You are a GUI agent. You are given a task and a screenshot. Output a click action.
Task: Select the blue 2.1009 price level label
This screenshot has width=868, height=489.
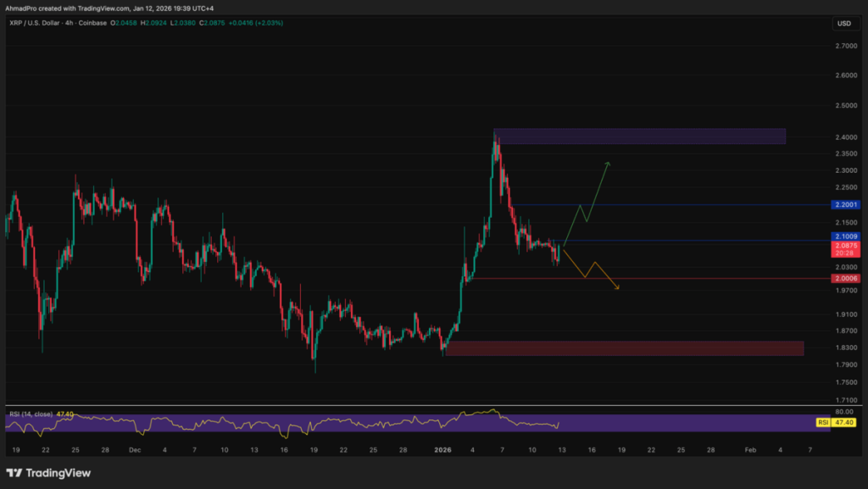click(844, 236)
